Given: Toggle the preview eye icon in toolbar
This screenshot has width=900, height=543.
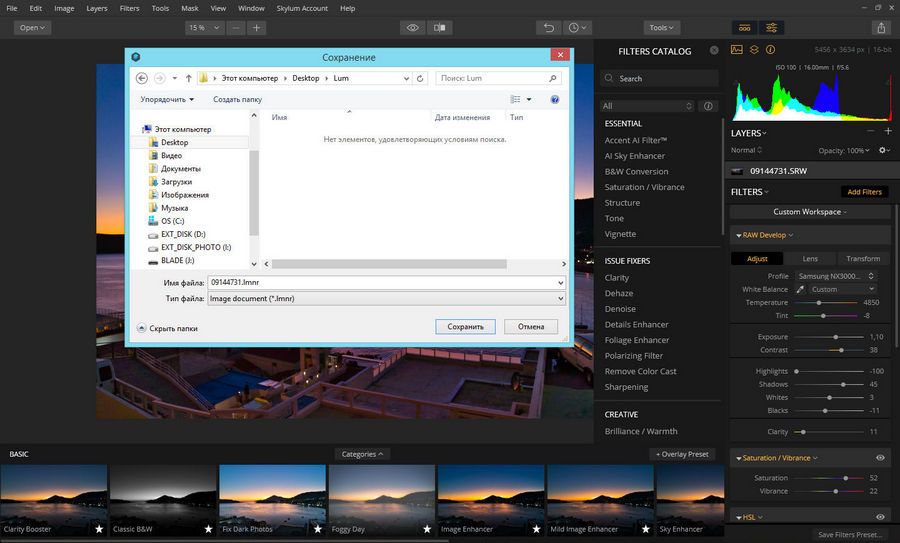Looking at the screenshot, I should point(412,28).
